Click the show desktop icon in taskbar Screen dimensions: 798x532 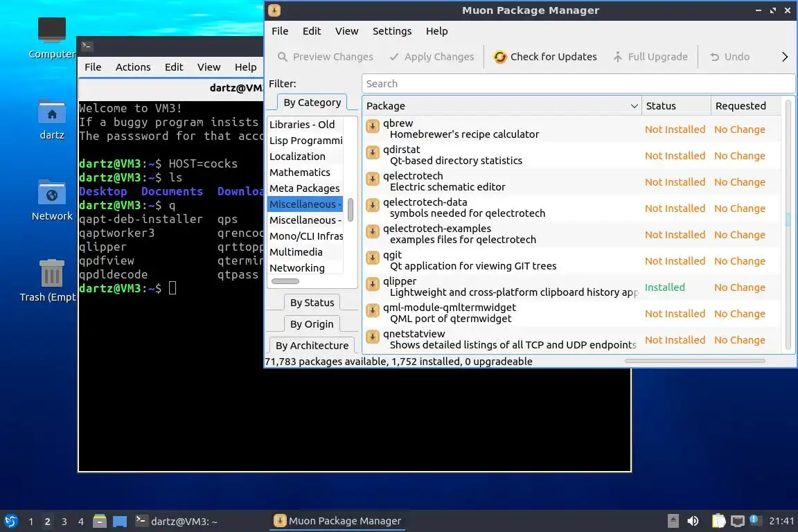click(x=120, y=522)
